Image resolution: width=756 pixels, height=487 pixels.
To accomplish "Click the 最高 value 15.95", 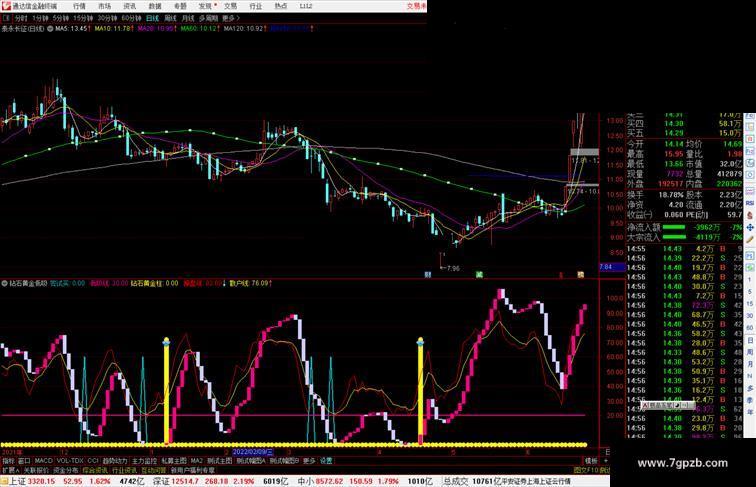I will (674, 154).
